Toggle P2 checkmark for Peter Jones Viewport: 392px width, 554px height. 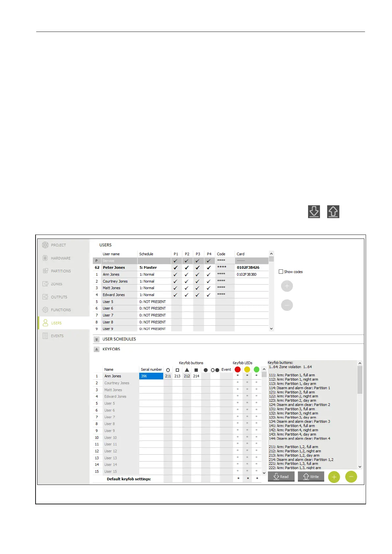187,268
